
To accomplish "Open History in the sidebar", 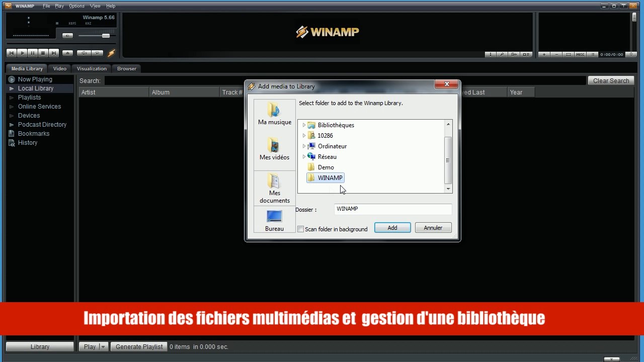I will click(x=28, y=143).
